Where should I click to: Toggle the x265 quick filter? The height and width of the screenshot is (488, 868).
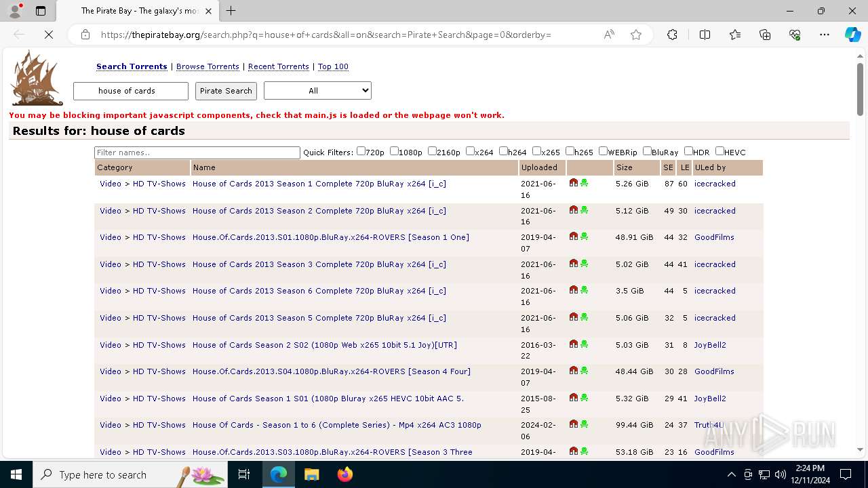[x=536, y=151]
